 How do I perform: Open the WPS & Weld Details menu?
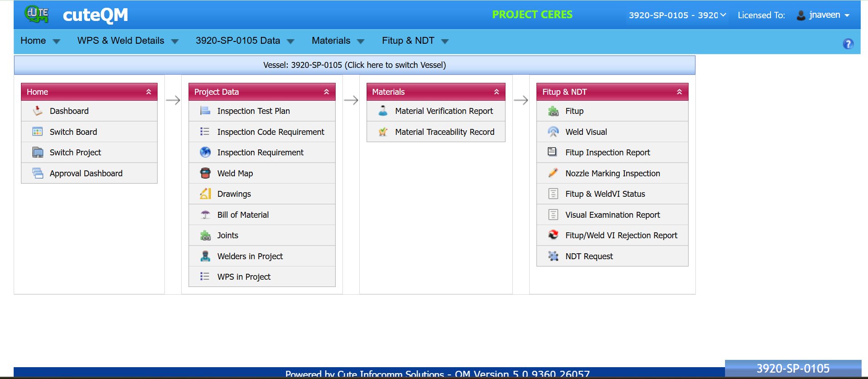click(128, 41)
